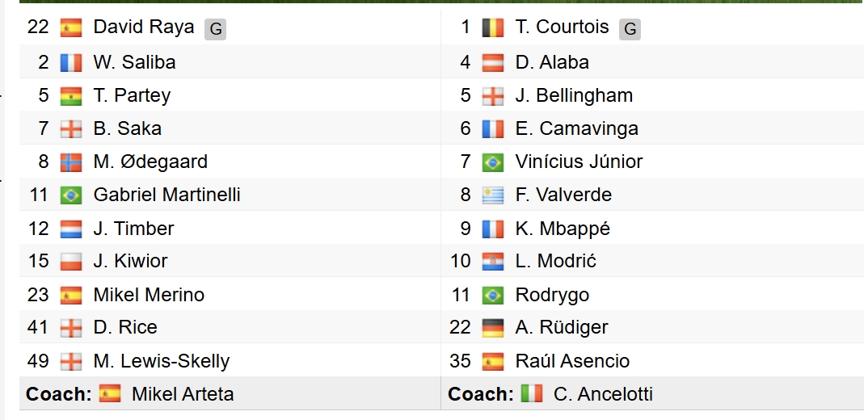The image size is (868, 420).
Task: Click the goalkeeper G badge beside David Raya
Action: pos(215,29)
